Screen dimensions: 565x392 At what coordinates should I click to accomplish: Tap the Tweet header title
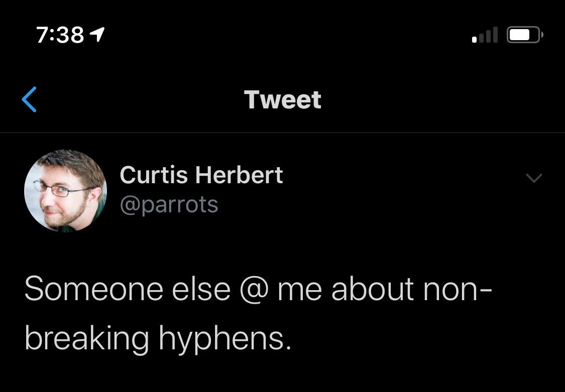(282, 99)
